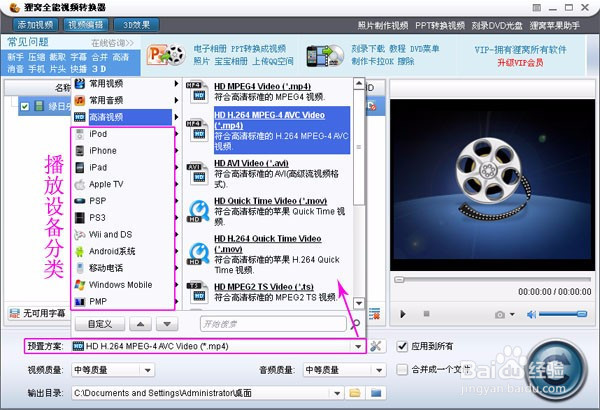Click open output directory icon
Screen dimensions: 600x410
tap(376, 393)
